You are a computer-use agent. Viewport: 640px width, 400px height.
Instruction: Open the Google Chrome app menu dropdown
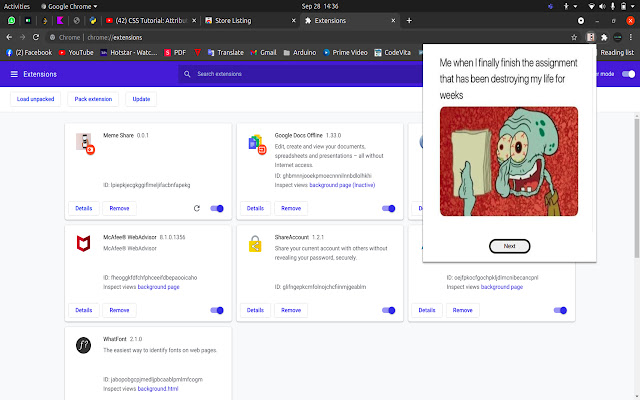(x=69, y=6)
